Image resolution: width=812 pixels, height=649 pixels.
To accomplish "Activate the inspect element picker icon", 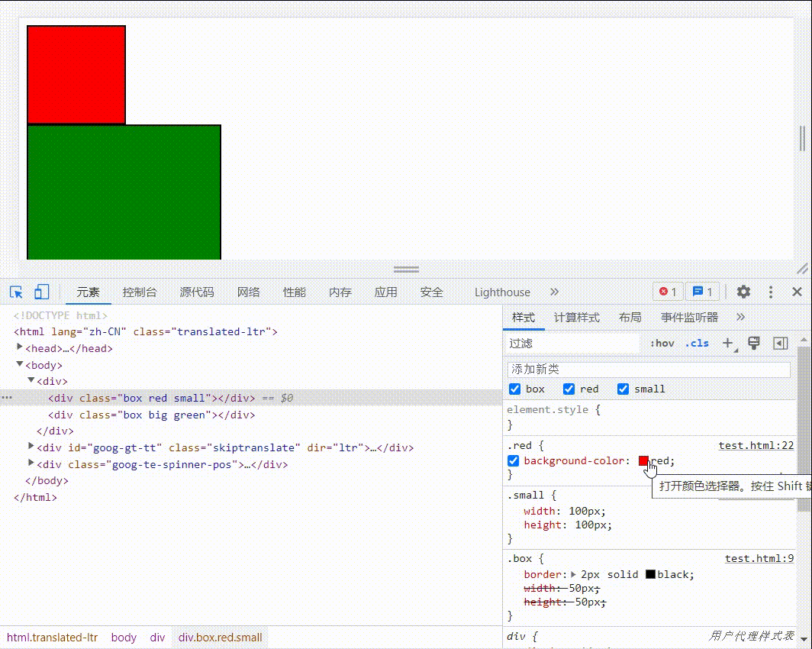I will (x=16, y=292).
